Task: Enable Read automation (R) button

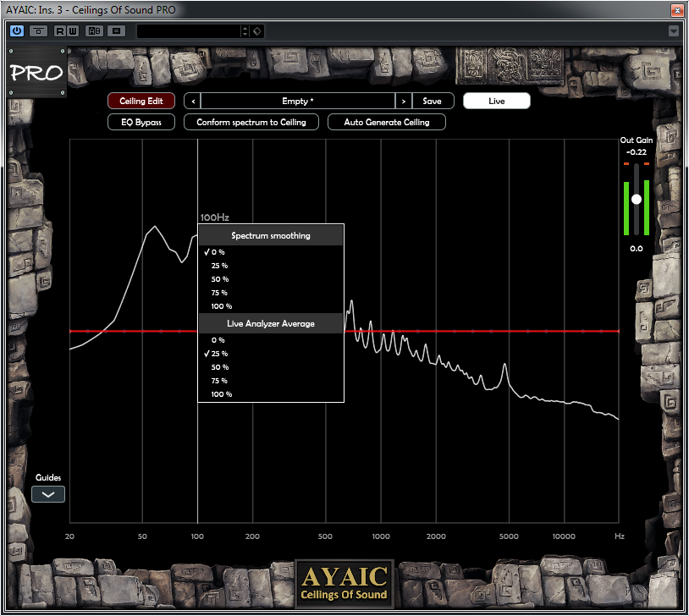Action: 60,31
